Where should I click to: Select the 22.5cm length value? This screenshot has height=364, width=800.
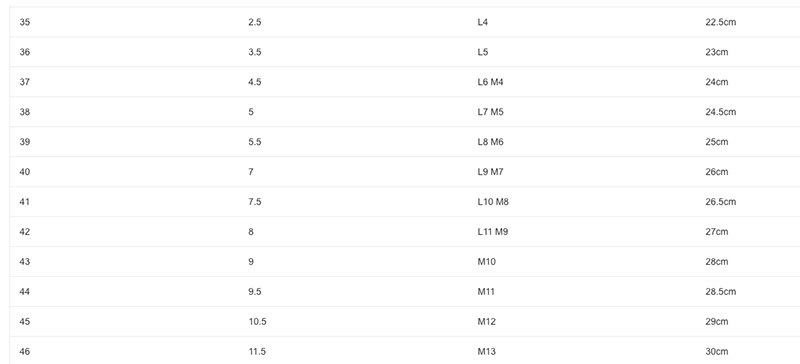click(x=720, y=22)
